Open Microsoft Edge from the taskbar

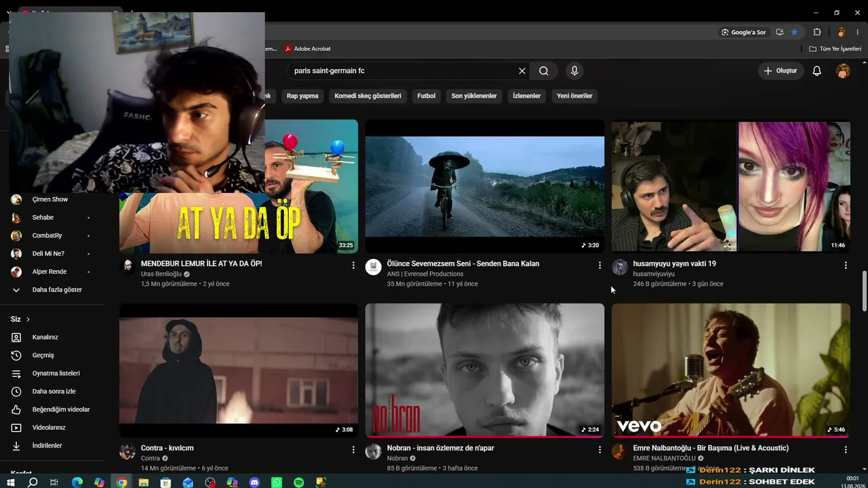pos(77,483)
